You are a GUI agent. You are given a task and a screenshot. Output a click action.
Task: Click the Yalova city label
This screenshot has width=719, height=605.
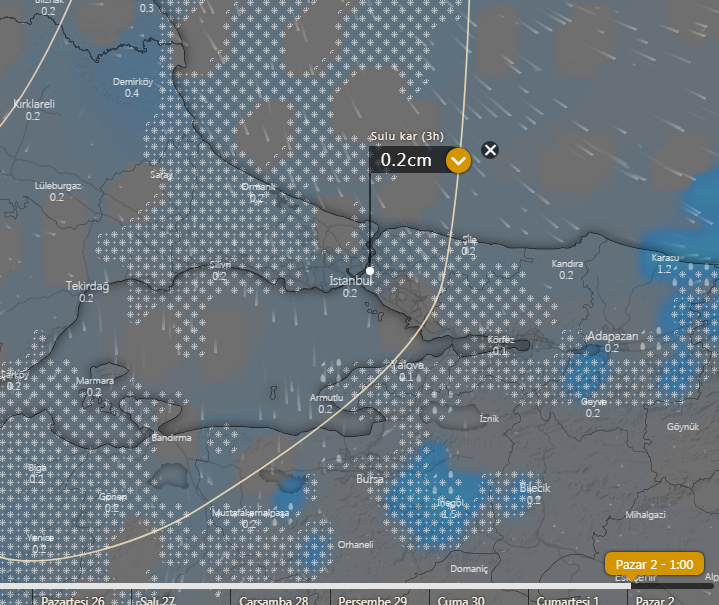coord(407,366)
